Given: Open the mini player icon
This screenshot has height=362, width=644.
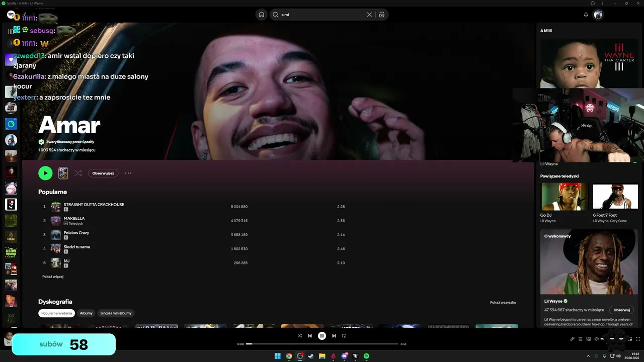Looking at the screenshot, I should tap(629, 339).
